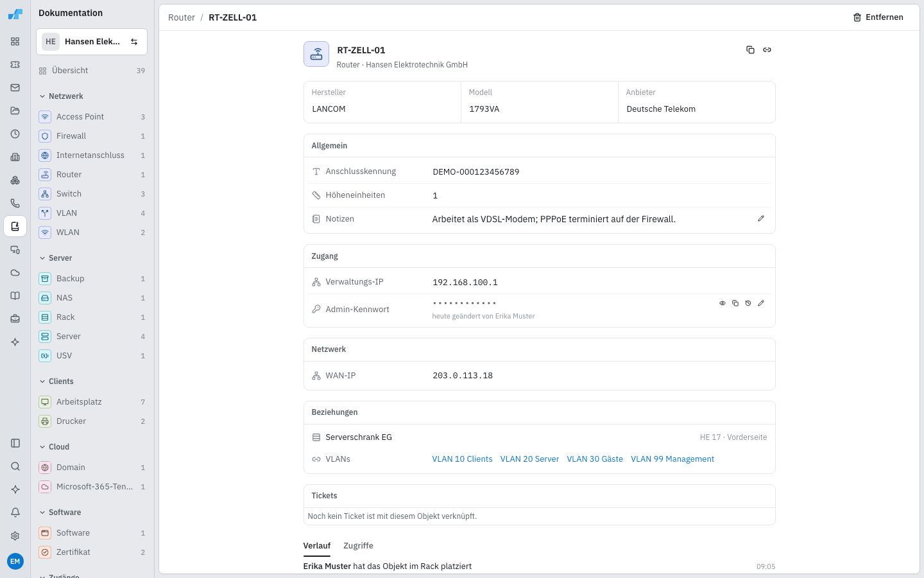Open the book icon in the left rail
This screenshot has height=578, width=924.
[x=15, y=296]
